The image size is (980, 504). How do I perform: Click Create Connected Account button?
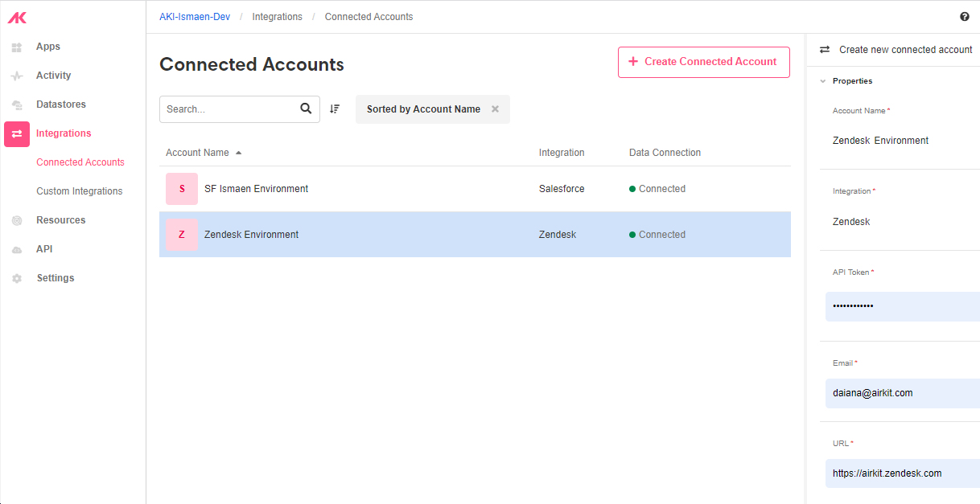point(704,62)
